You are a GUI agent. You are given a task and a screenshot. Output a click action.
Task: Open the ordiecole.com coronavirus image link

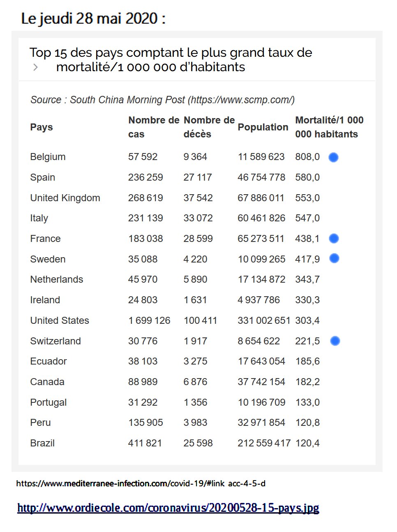click(x=168, y=508)
